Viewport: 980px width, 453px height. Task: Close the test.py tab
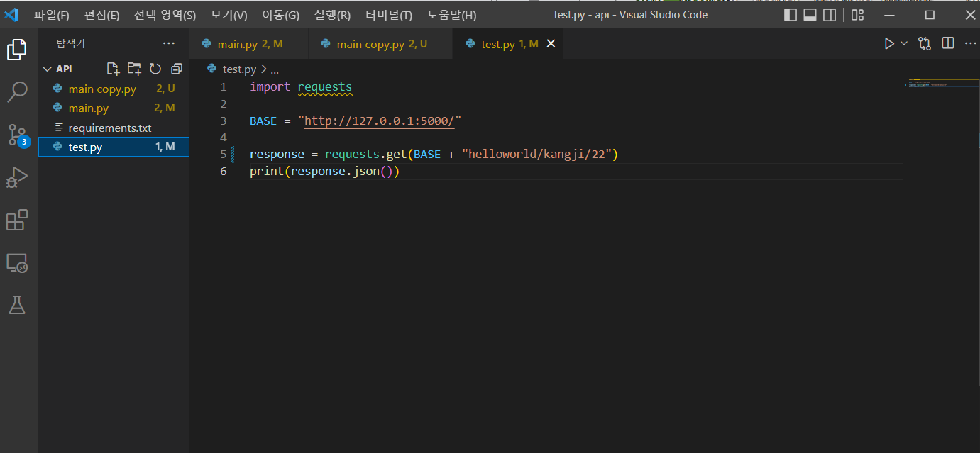pyautogui.click(x=551, y=44)
